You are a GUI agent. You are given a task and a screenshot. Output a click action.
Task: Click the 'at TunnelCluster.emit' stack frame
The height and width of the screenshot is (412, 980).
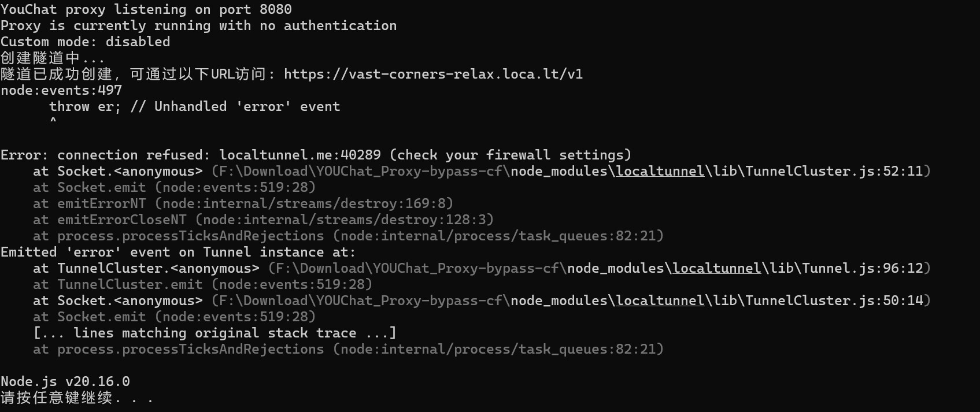click(202, 285)
